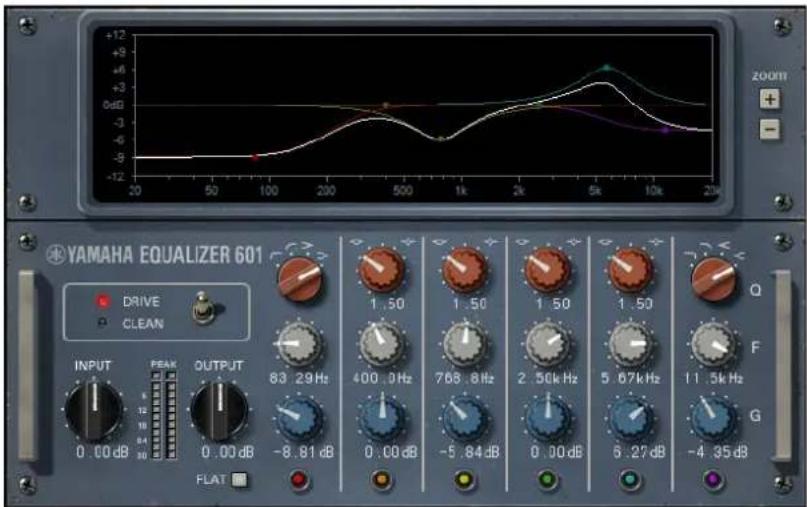The image size is (807, 507).
Task: Click the -4.35 dB gain value
Action: (717, 452)
